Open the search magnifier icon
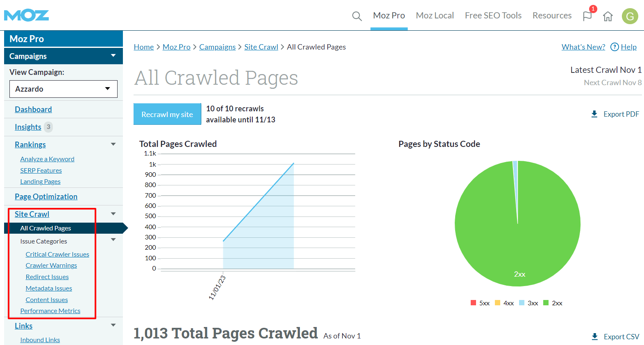Image resolution: width=644 pixels, height=345 pixels. click(x=357, y=16)
